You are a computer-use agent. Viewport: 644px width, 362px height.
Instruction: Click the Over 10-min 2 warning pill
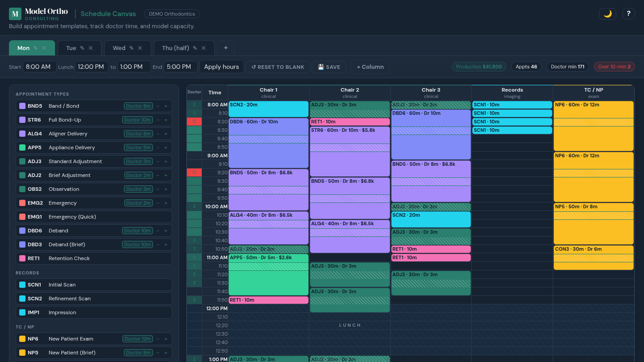click(614, 67)
